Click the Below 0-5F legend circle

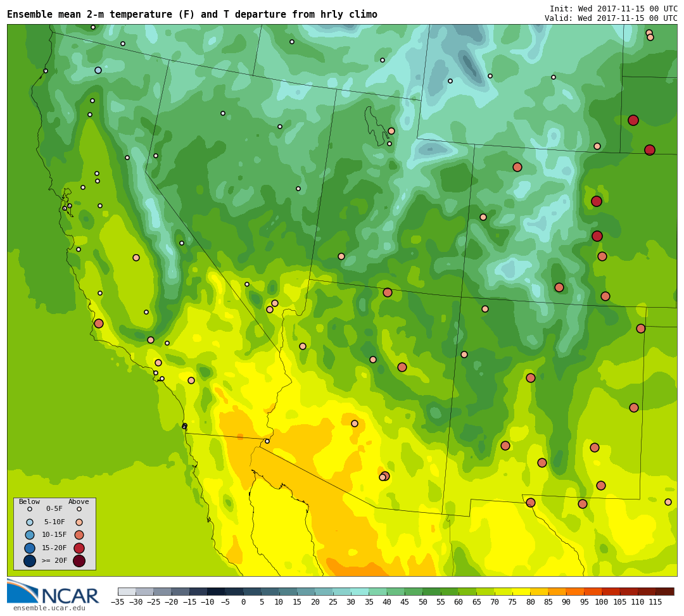(x=30, y=509)
